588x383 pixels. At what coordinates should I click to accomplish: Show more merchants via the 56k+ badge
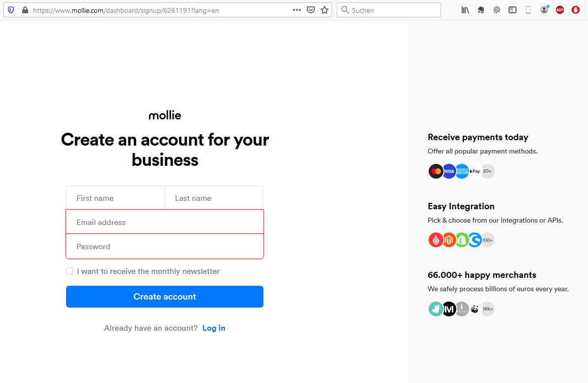[487, 309]
